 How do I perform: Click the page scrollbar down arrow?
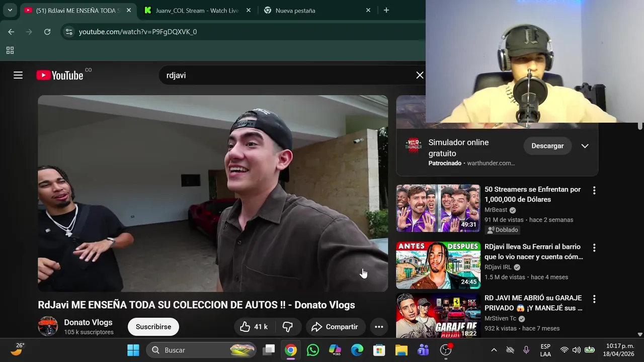pos(640,334)
